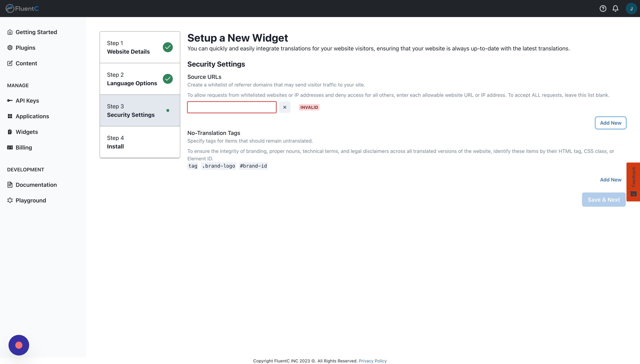Click the help question mark icon
This screenshot has width=640, height=364.
pos(603,9)
